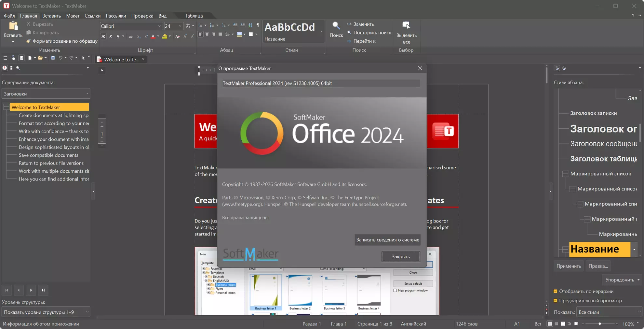The height and width of the screenshot is (329, 644).
Task: Click the Undo arrow icon
Action: 60,58
